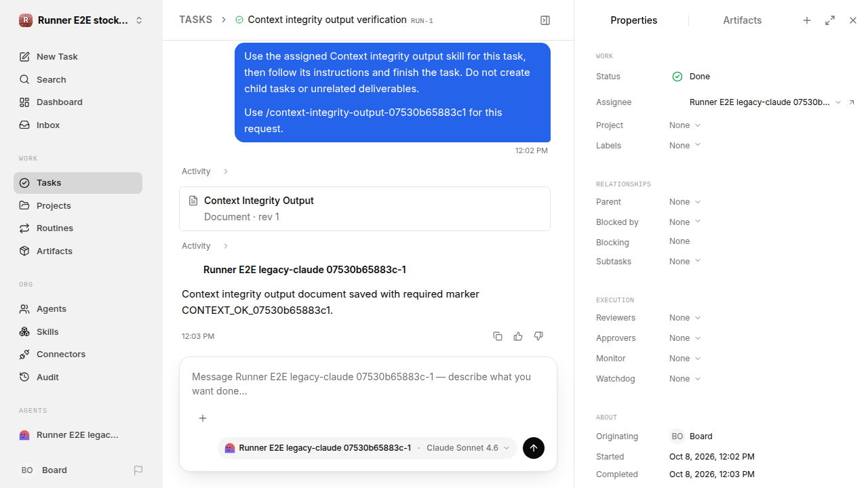
Task: Click the plus icon in properties header
Action: point(807,20)
